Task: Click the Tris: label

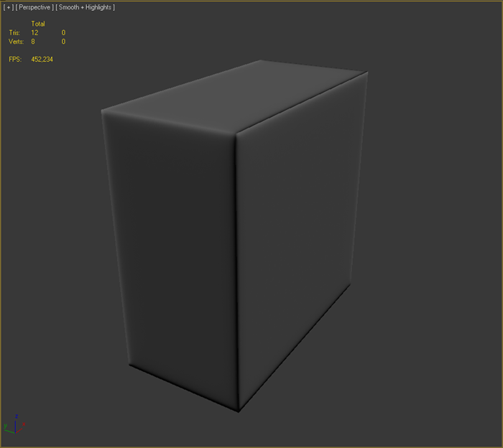Action: pyautogui.click(x=14, y=33)
